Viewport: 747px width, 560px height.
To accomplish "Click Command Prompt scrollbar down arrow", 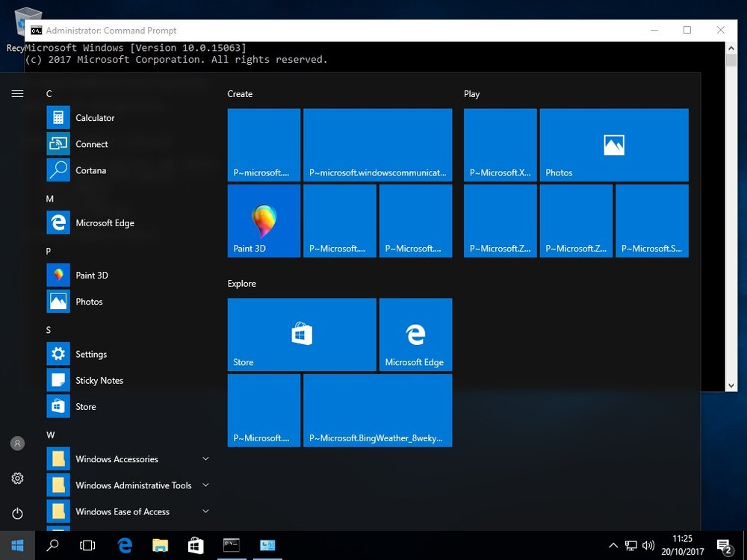I will [731, 385].
